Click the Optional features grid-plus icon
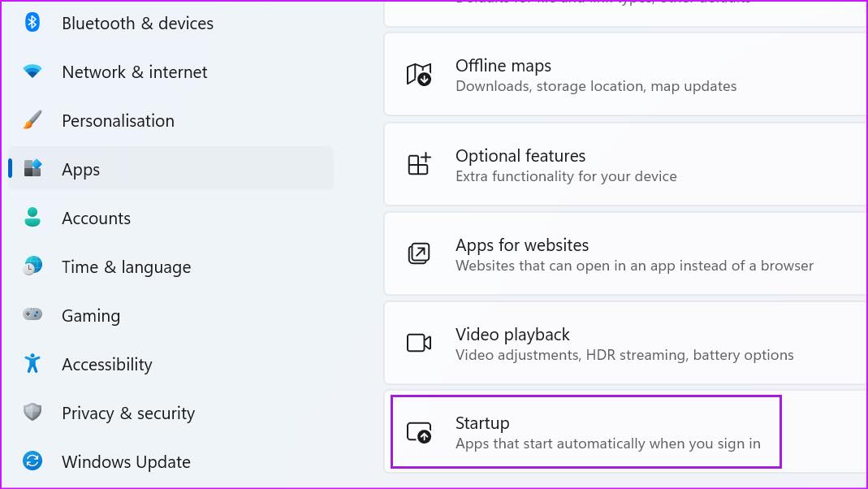Image resolution: width=868 pixels, height=489 pixels. point(419,164)
